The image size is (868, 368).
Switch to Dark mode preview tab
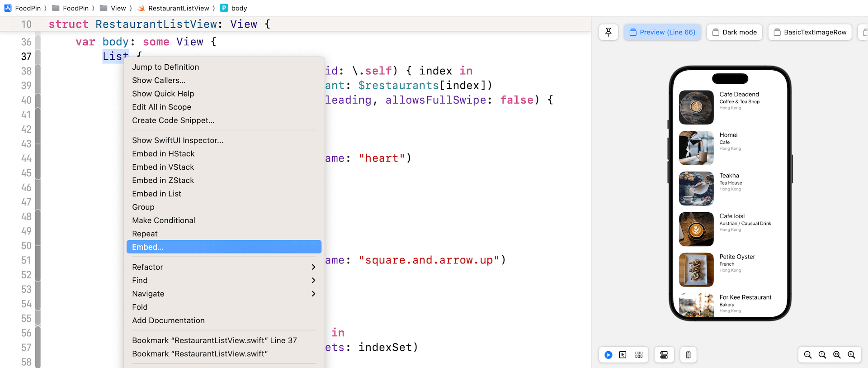click(x=734, y=32)
